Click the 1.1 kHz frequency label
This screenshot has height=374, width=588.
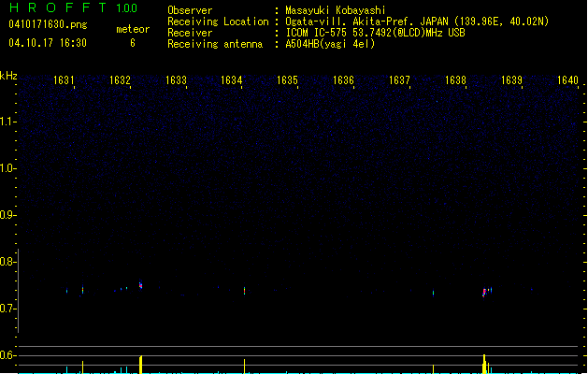tap(7, 122)
